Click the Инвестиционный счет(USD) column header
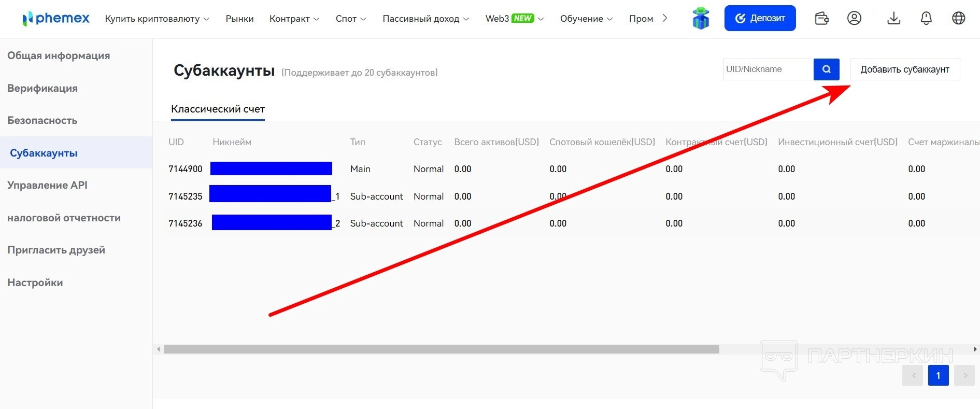 (x=837, y=142)
